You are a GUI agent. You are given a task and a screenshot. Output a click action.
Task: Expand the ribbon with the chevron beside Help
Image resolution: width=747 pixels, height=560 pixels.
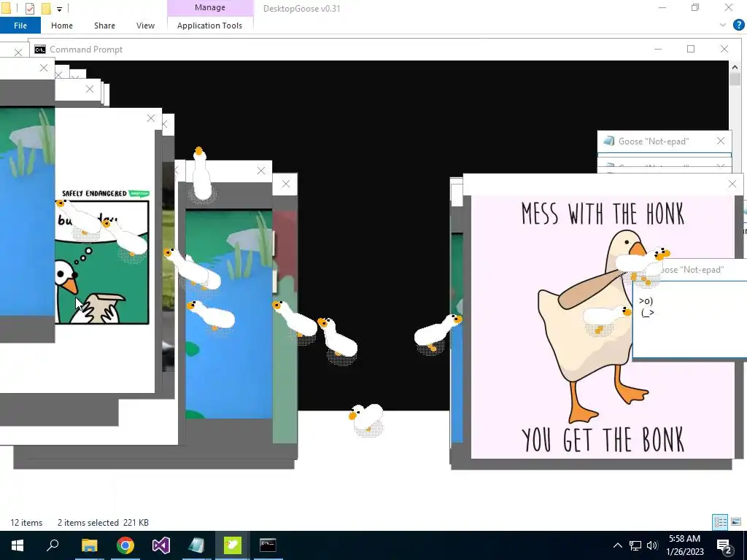(x=723, y=26)
